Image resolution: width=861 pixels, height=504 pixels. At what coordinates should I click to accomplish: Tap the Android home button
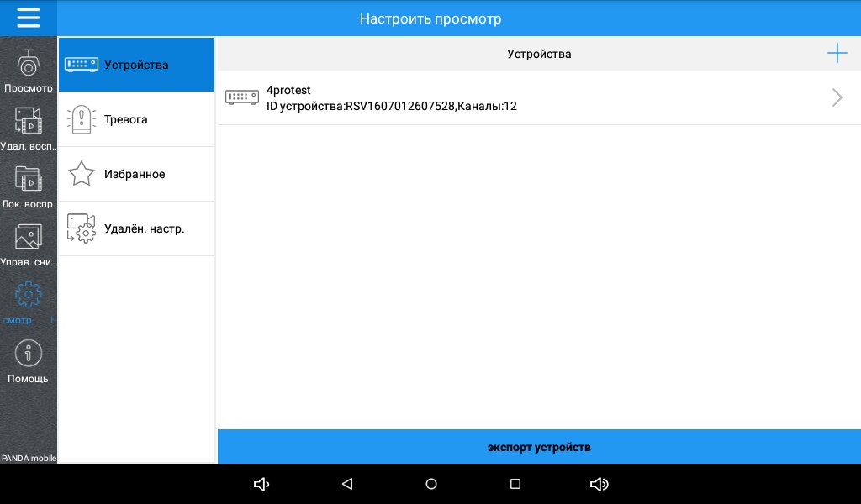click(x=431, y=484)
